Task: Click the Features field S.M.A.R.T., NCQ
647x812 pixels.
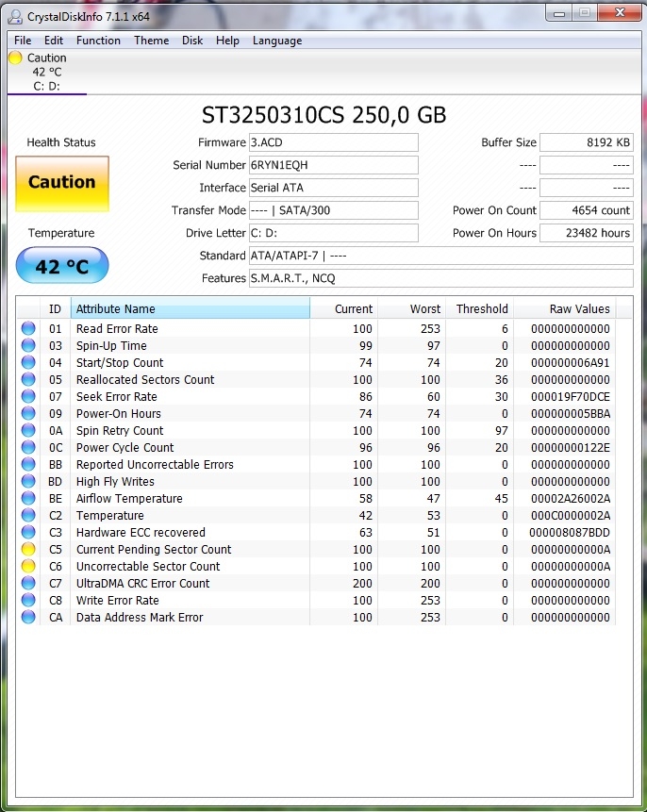Action: (x=440, y=278)
